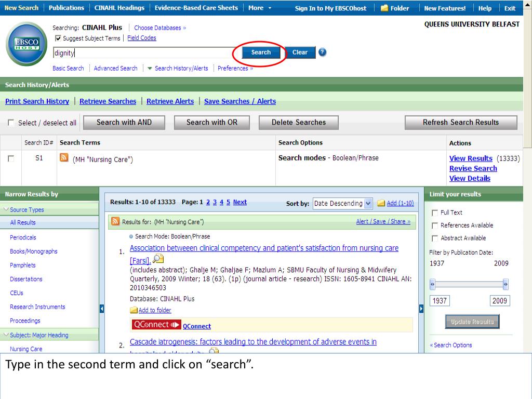Click Search with OR button
Viewport: 532px width, 399px height.
pos(212,123)
